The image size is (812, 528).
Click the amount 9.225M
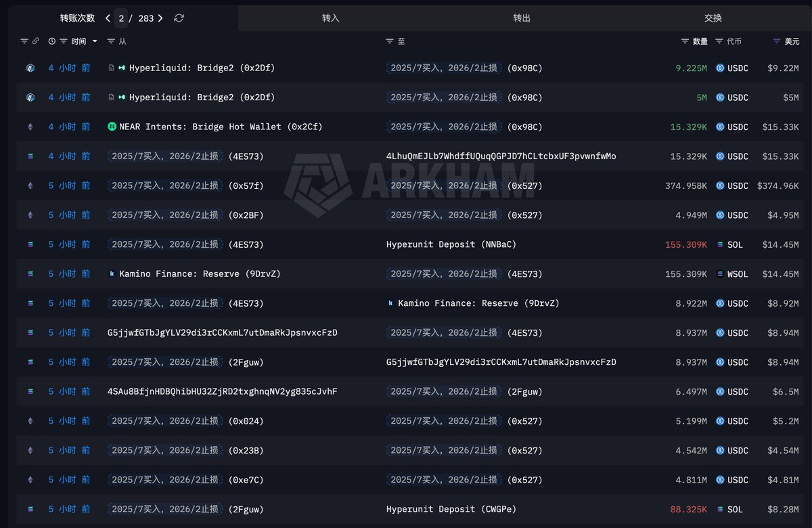pyautogui.click(x=692, y=68)
